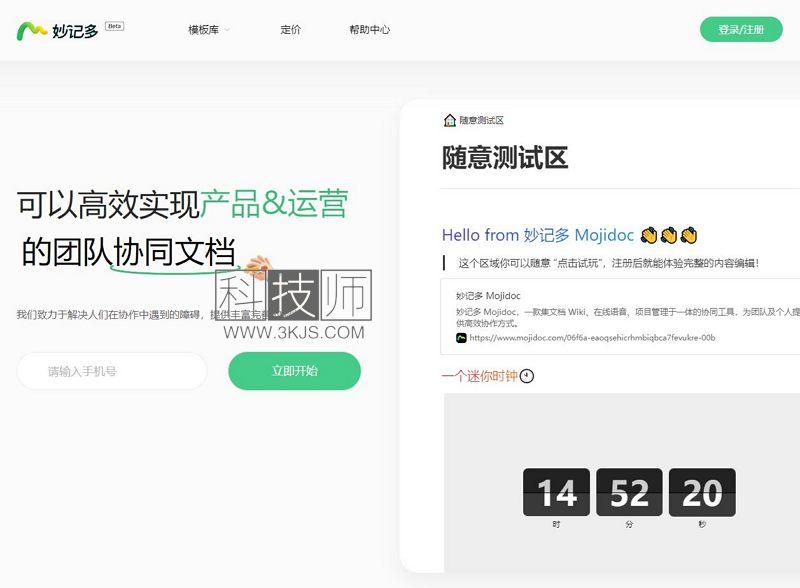The image size is (800, 588).
Task: Click the 立即开始 green button
Action: point(294,371)
